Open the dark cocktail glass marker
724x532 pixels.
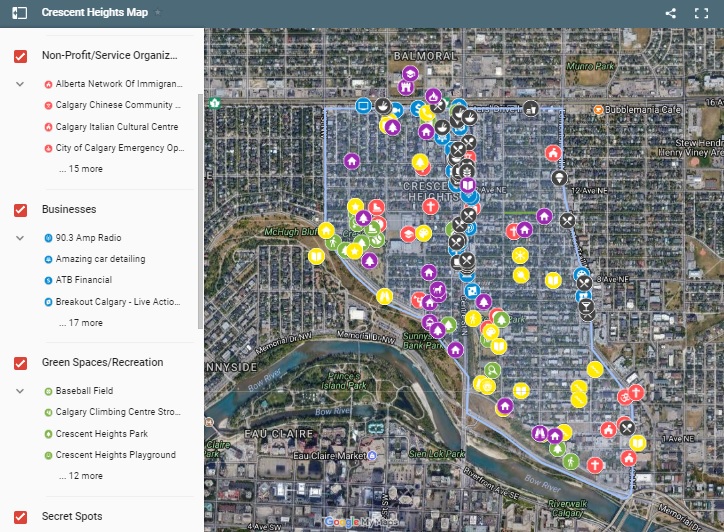(x=586, y=307)
